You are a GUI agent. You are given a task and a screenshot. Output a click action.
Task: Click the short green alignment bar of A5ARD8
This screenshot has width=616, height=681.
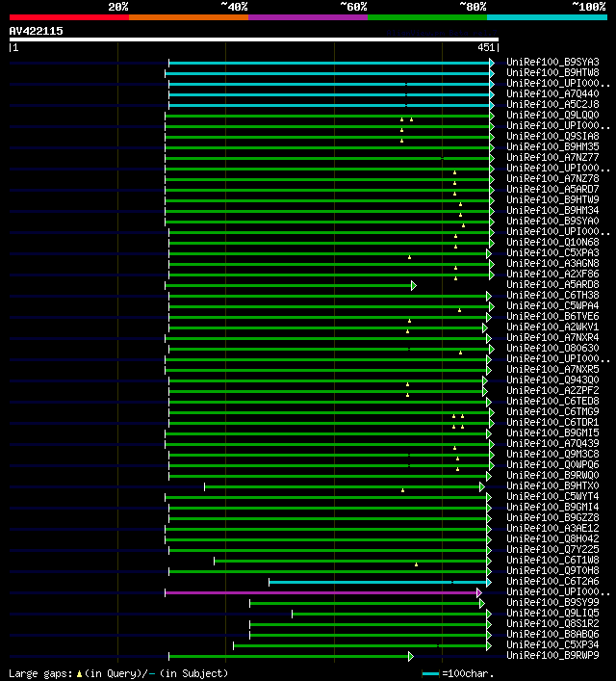click(288, 286)
